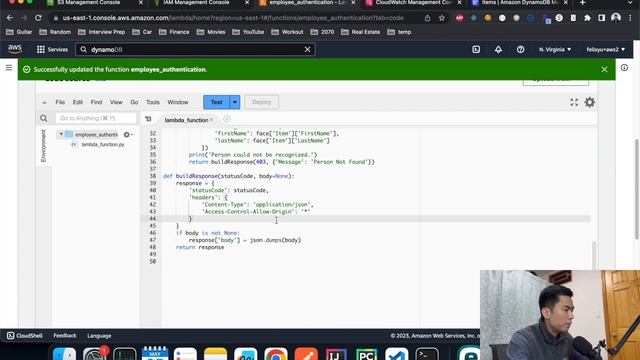
Task: Open the AWS home logo
Action: coord(15,49)
